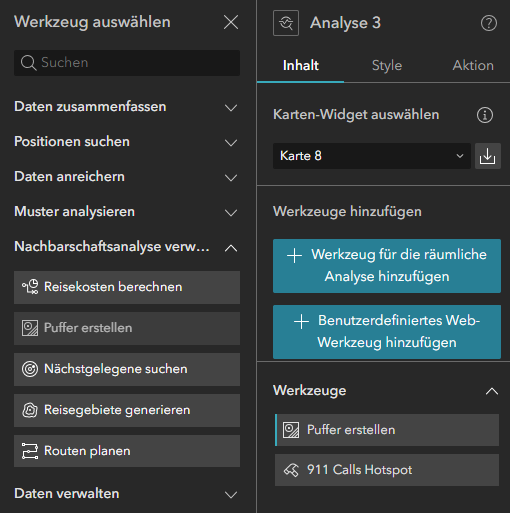Click the Reisegebiete generieren icon
The height and width of the screenshot is (513, 510).
tap(30, 410)
